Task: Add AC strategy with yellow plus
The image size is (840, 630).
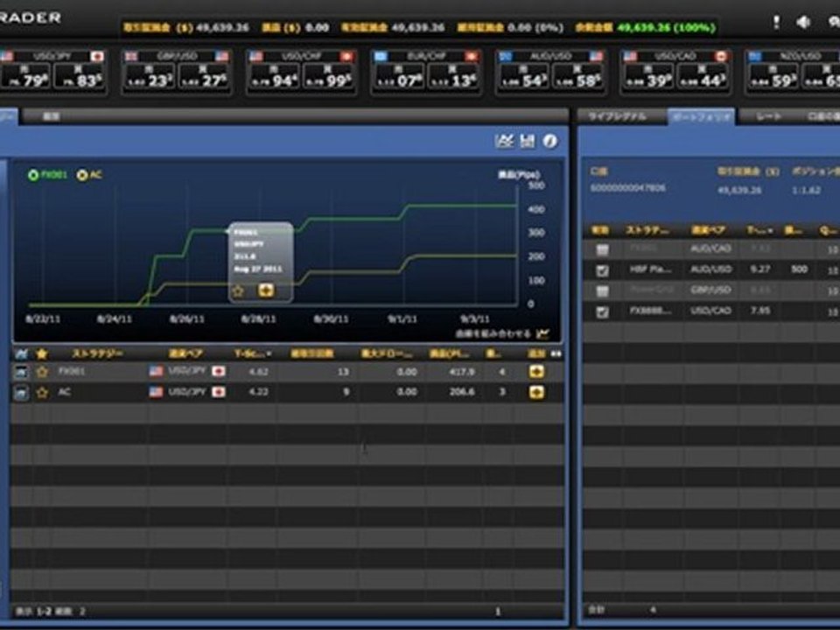Action: tap(536, 392)
